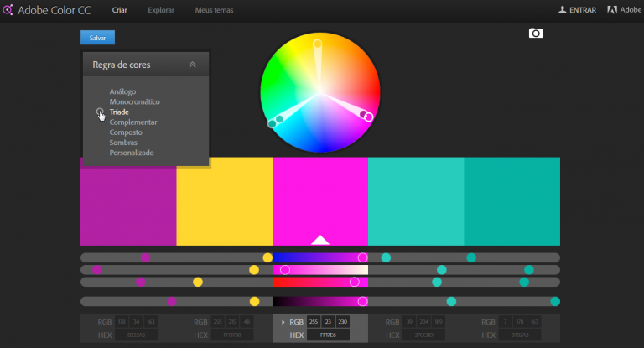The image size is (644, 348).
Task: Select the light teal color swatch
Action: [416, 201]
